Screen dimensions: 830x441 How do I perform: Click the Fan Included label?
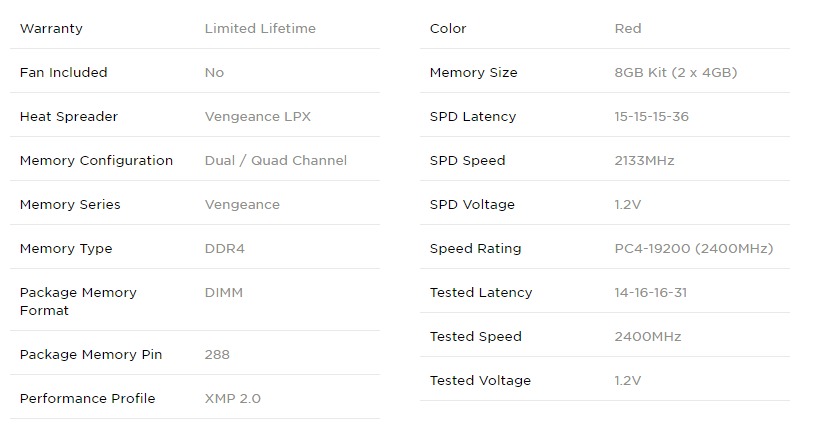point(63,73)
